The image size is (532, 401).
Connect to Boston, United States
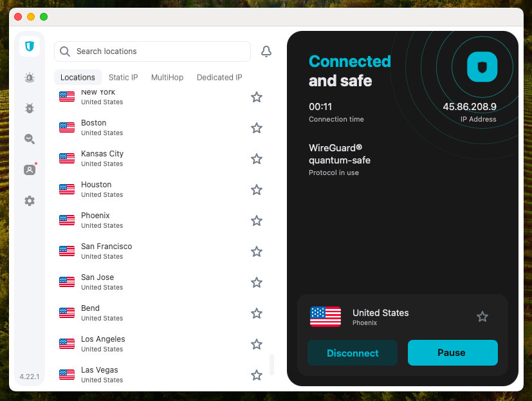tap(161, 128)
